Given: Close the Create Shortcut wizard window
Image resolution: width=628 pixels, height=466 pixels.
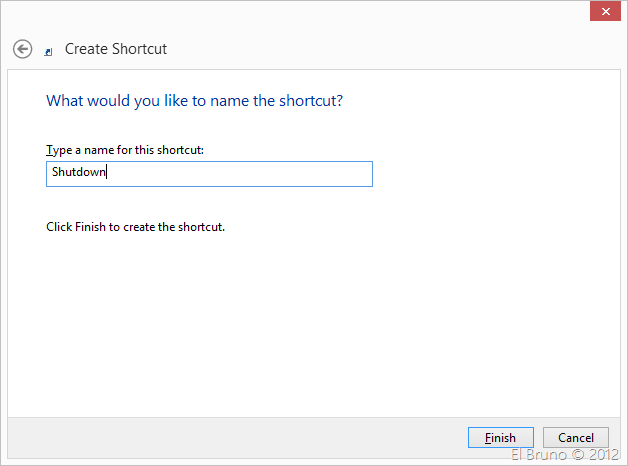Looking at the screenshot, I should (x=603, y=13).
